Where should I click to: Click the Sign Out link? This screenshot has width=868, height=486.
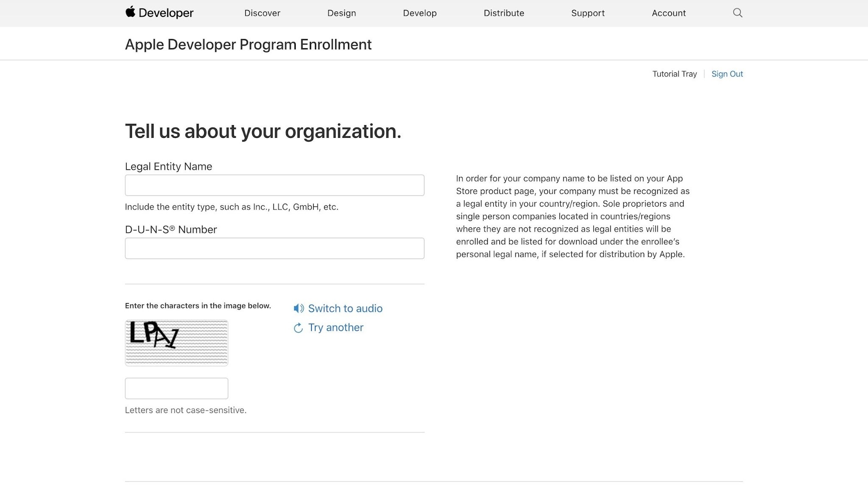[x=727, y=74]
